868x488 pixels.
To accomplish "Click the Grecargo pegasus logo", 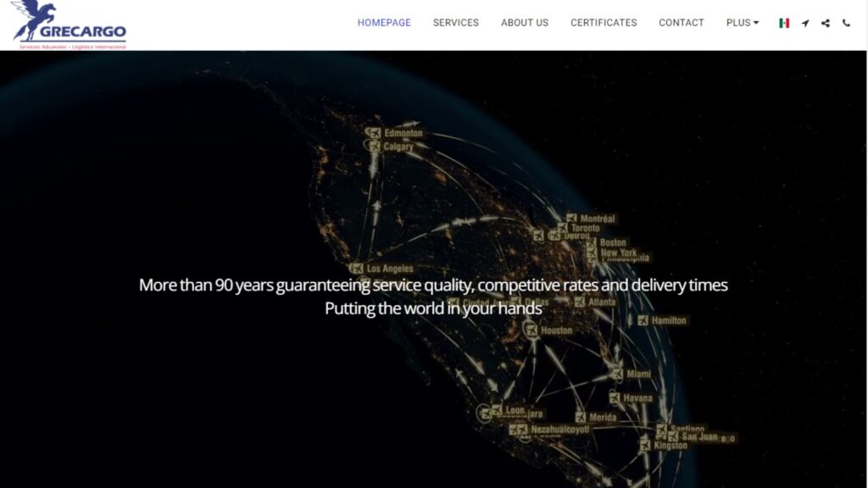I will coord(69,25).
